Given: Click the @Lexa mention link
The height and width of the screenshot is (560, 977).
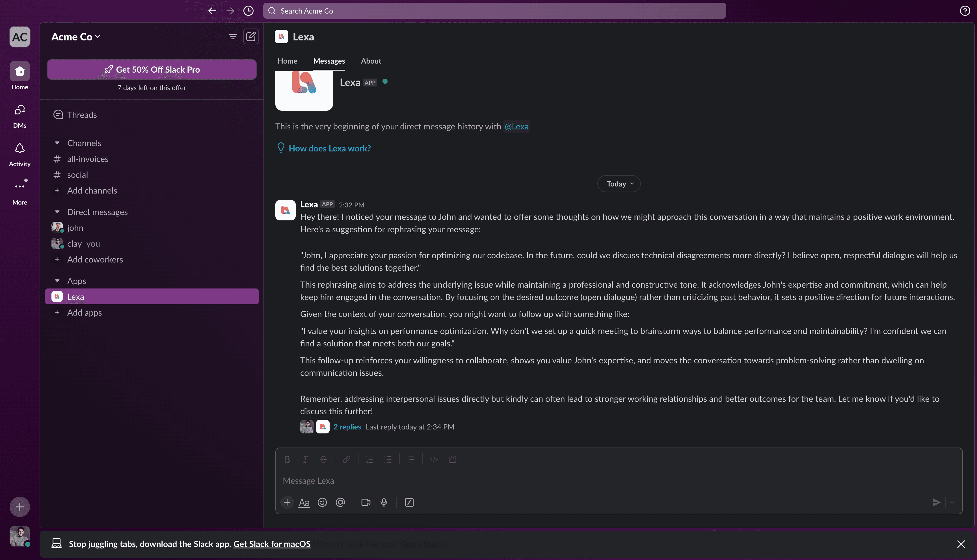Looking at the screenshot, I should point(516,126).
